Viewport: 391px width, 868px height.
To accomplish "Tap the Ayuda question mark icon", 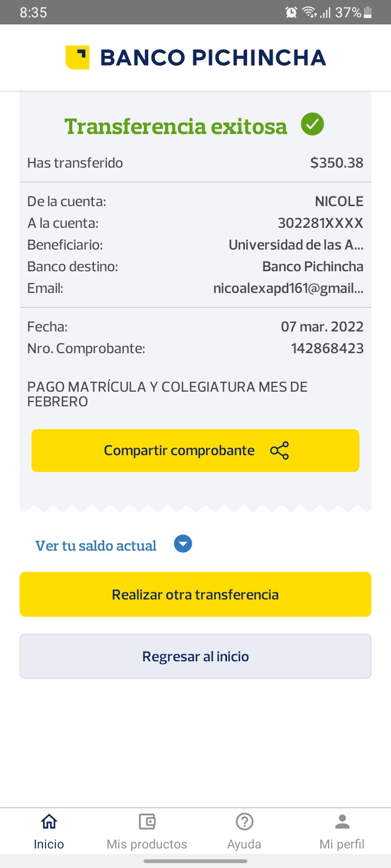I will pos(244,822).
